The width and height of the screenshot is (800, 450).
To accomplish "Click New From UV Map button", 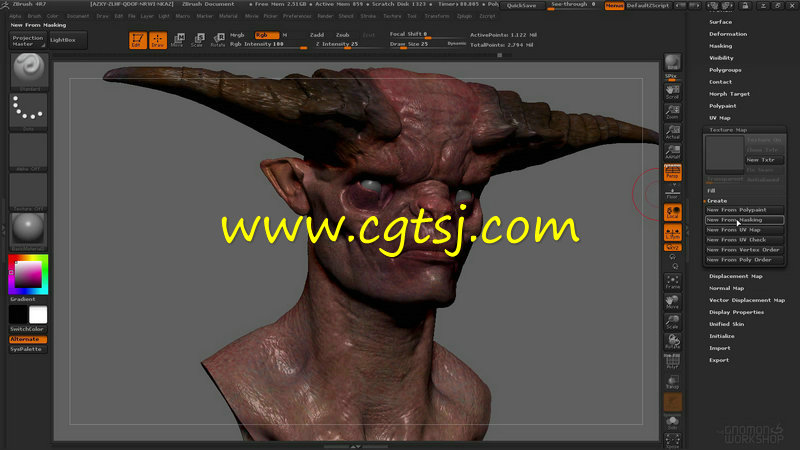I will coord(744,230).
